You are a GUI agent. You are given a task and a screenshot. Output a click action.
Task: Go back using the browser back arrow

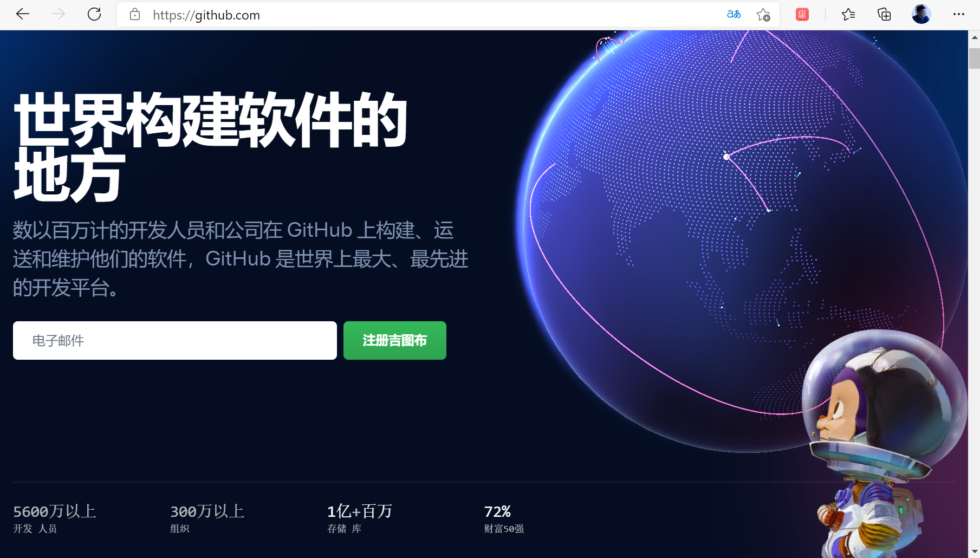[x=23, y=14]
